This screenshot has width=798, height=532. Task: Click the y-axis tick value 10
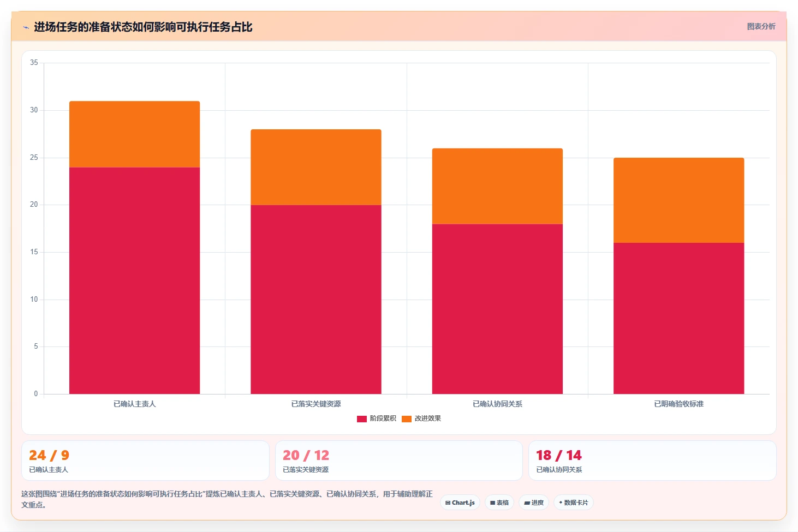pos(34,300)
